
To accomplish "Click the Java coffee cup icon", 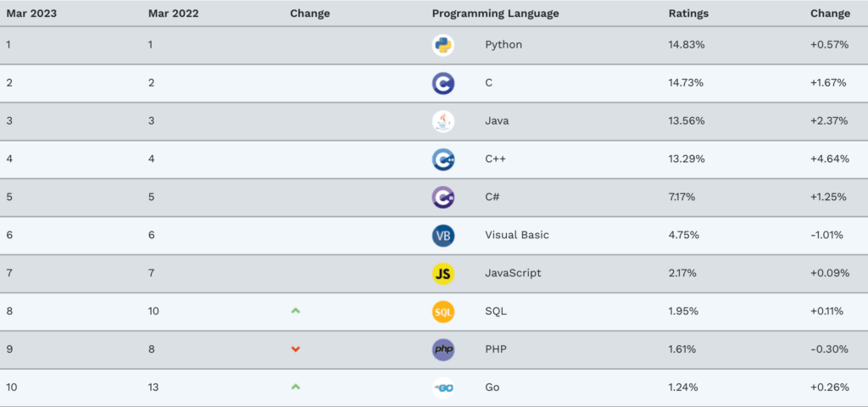I will click(x=442, y=121).
